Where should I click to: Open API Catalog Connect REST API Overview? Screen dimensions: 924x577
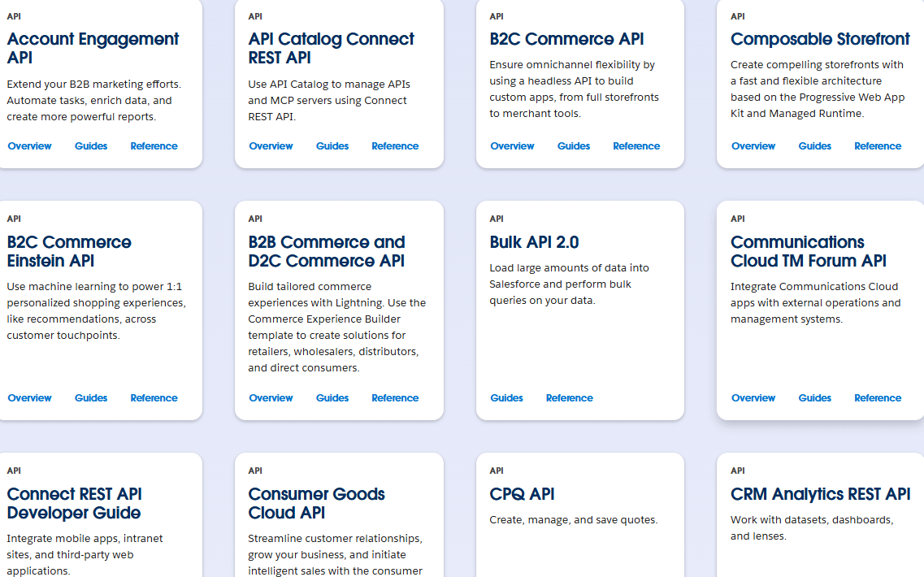click(271, 146)
